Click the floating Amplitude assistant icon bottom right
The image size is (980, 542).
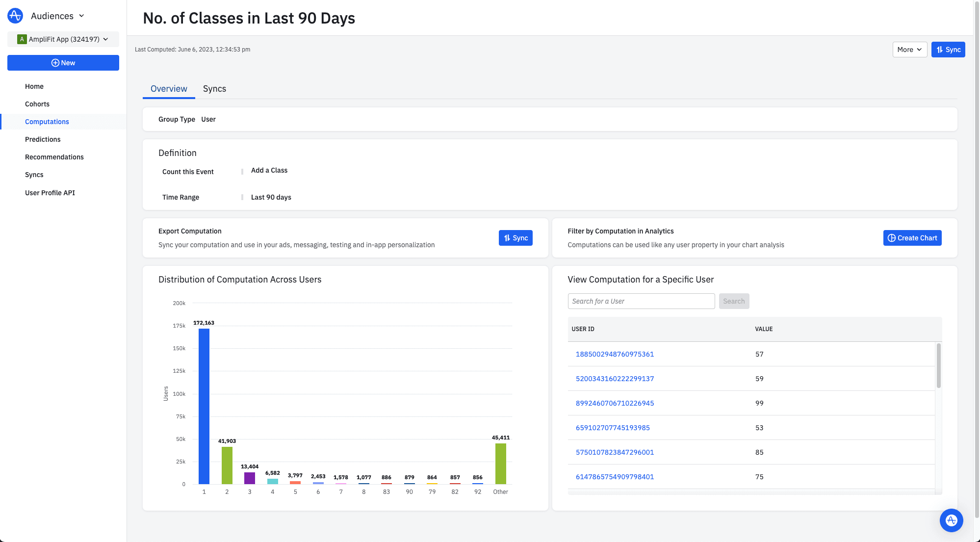[952, 520]
